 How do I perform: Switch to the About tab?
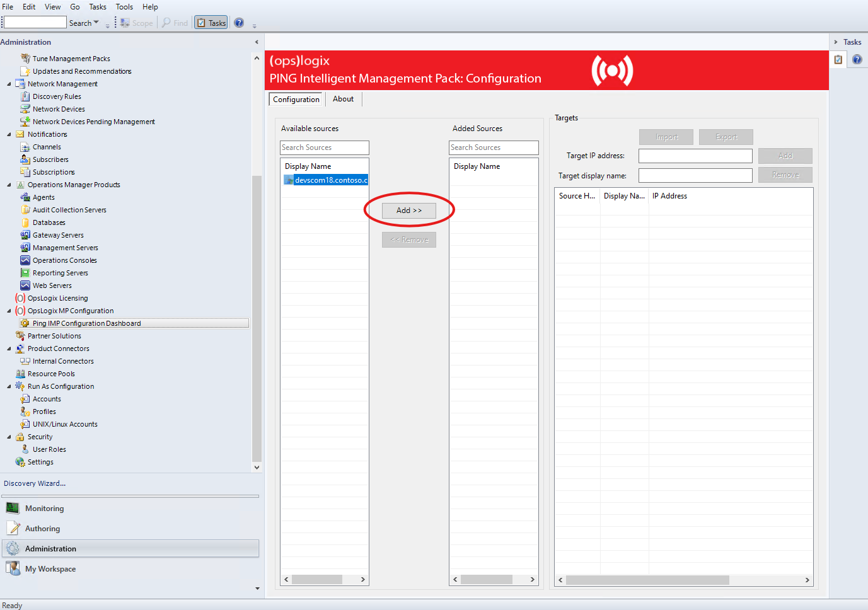pyautogui.click(x=343, y=99)
